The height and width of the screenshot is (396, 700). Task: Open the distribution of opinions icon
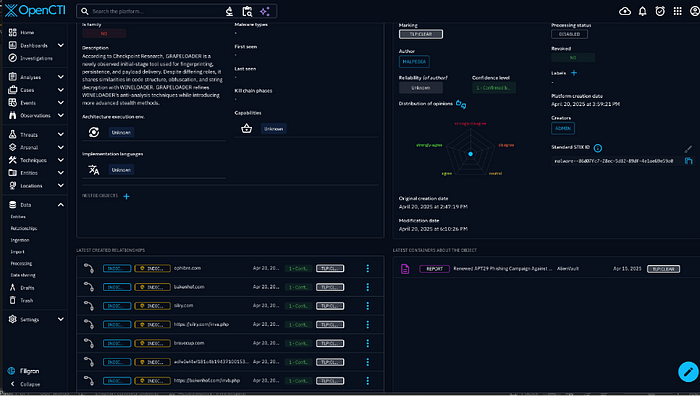pyautogui.click(x=461, y=104)
